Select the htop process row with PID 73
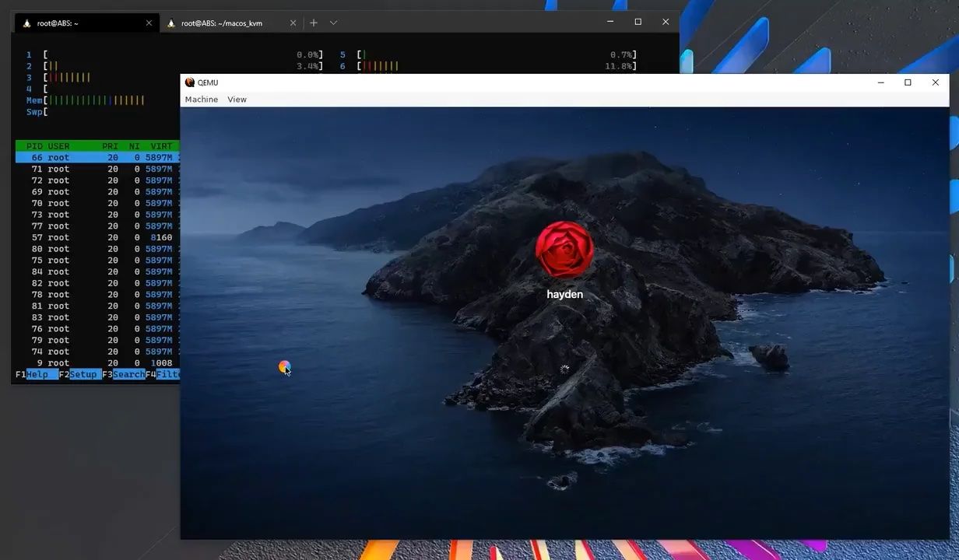 tap(98, 215)
